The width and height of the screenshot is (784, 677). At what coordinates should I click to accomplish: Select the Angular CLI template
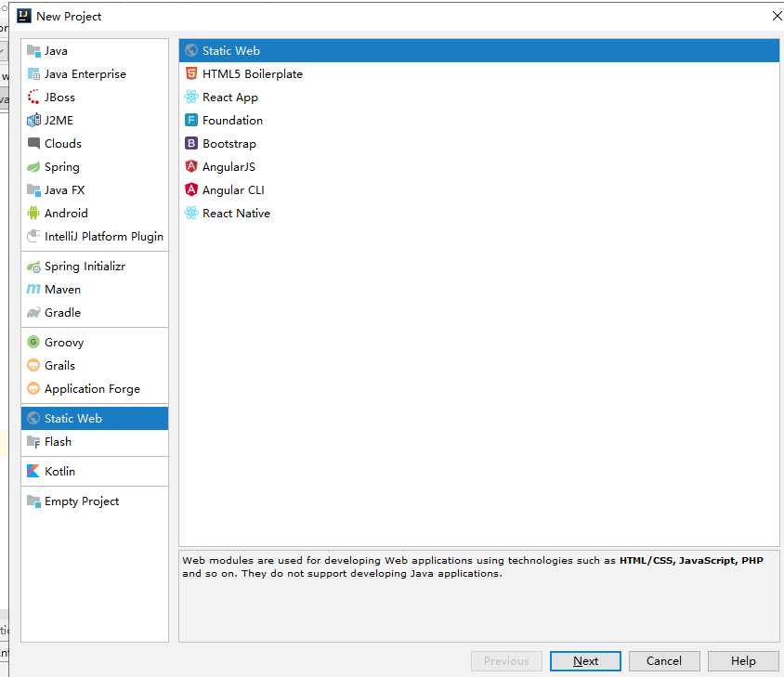pos(479,190)
